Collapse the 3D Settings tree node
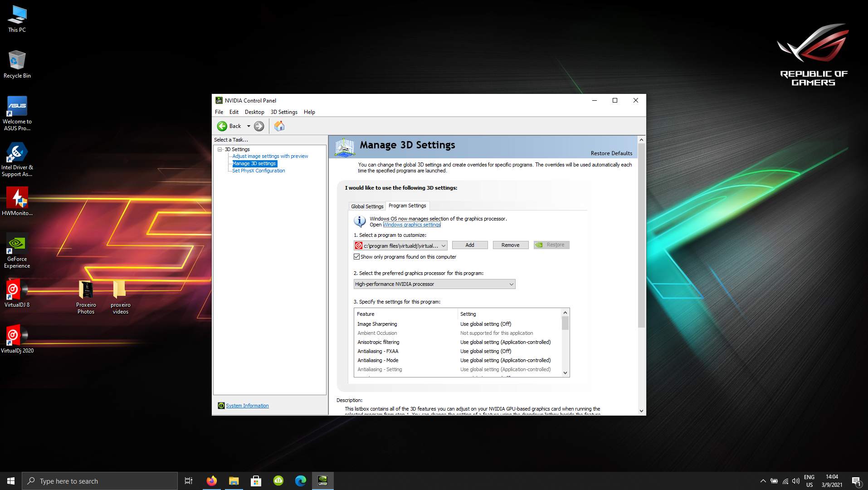The image size is (868, 490). point(220,149)
